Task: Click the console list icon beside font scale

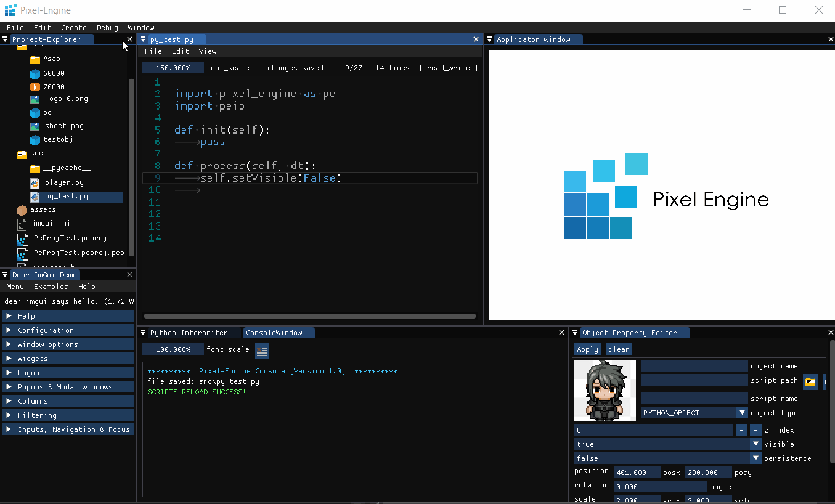Action: pyautogui.click(x=262, y=351)
